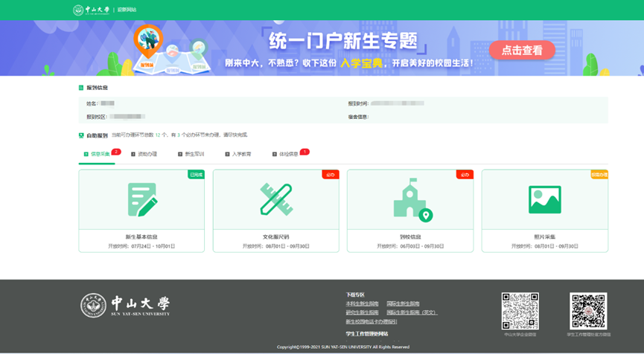This screenshot has width=644, height=354.
Task: Open the 到校信息 school building icon
Action: 412,200
